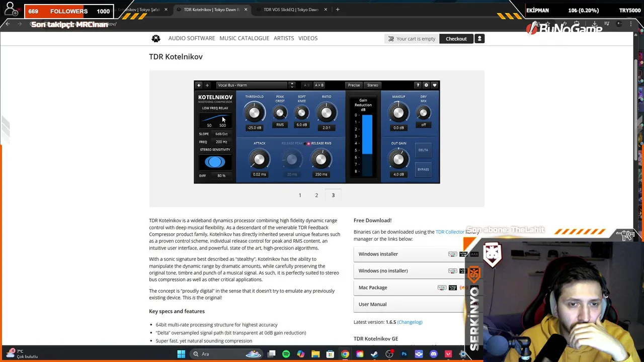Image resolution: width=644 pixels, height=362 pixels.
Task: Click the Stereo Sensitivity display
Action: [215, 162]
